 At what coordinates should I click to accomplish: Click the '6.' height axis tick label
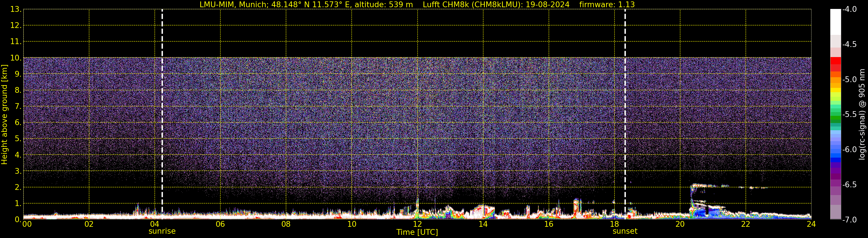pos(18,123)
